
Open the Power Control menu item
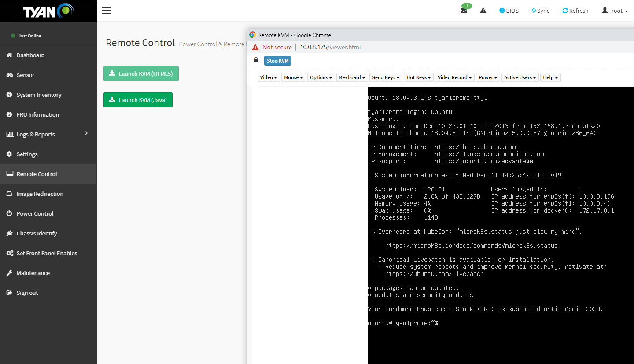pyautogui.click(x=48, y=213)
